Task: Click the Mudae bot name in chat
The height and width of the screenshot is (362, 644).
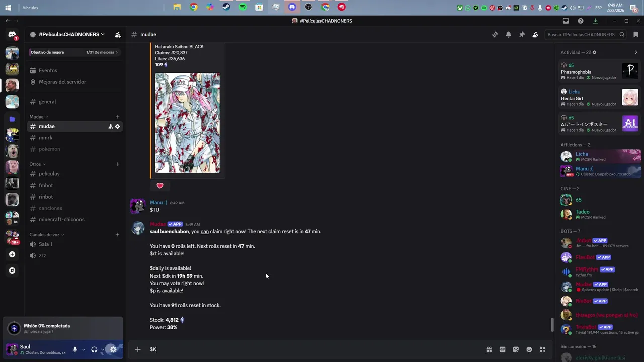Action: (x=157, y=224)
